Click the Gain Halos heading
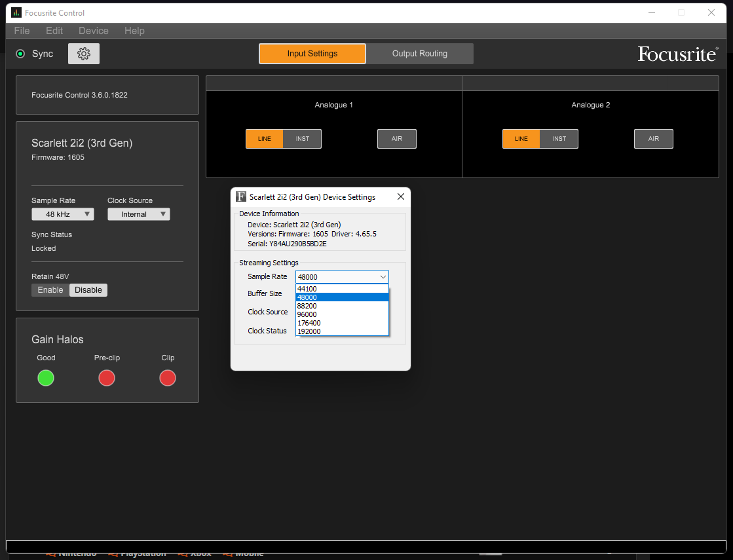This screenshot has height=560, width=733. (x=58, y=340)
